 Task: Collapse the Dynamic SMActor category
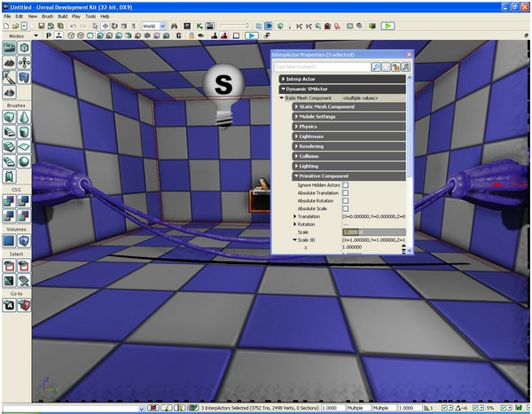[x=342, y=89]
